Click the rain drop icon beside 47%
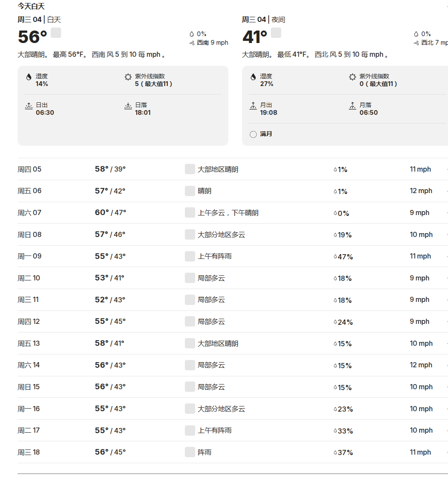This screenshot has width=448, height=483. coord(335,257)
